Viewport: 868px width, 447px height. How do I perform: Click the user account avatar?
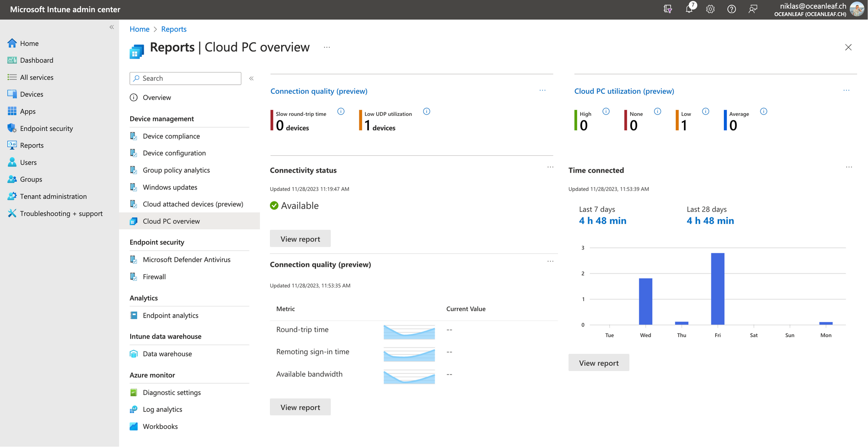point(857,9)
